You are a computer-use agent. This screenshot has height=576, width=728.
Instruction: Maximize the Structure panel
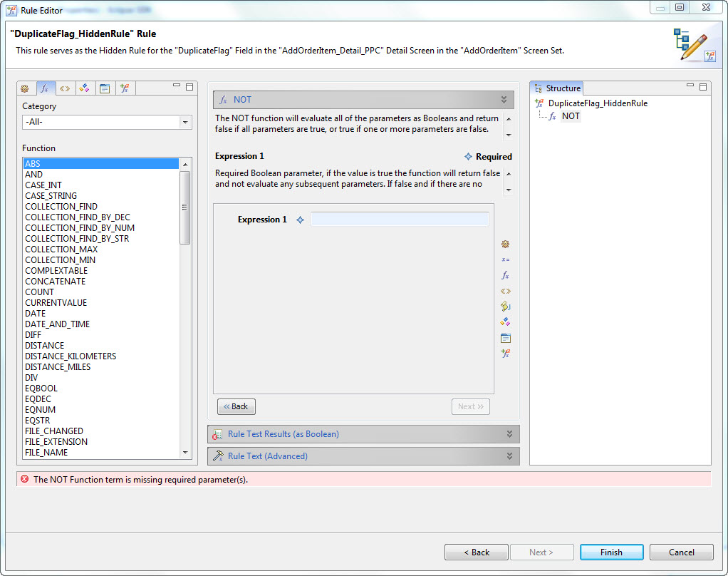[703, 87]
